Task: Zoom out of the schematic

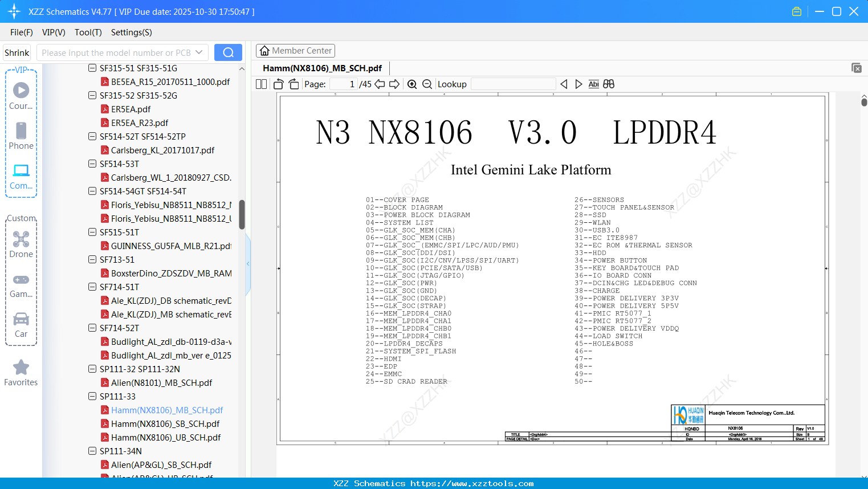Action: pyautogui.click(x=427, y=84)
